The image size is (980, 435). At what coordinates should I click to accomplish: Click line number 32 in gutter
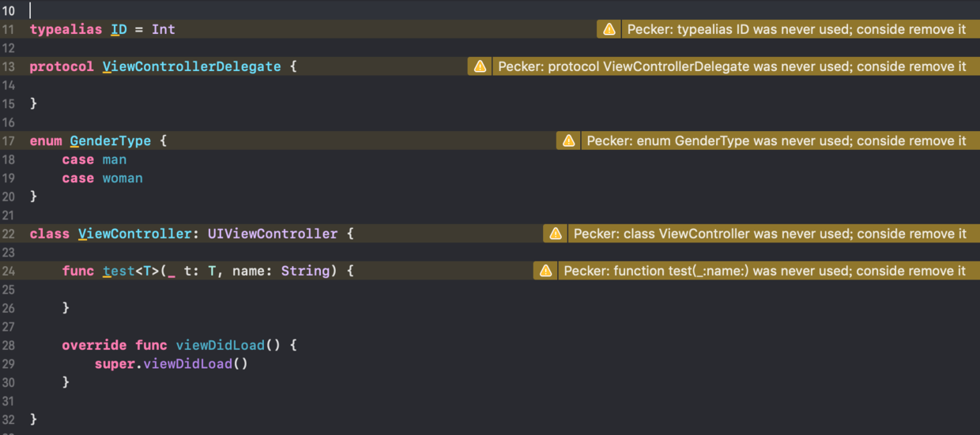click(x=9, y=420)
